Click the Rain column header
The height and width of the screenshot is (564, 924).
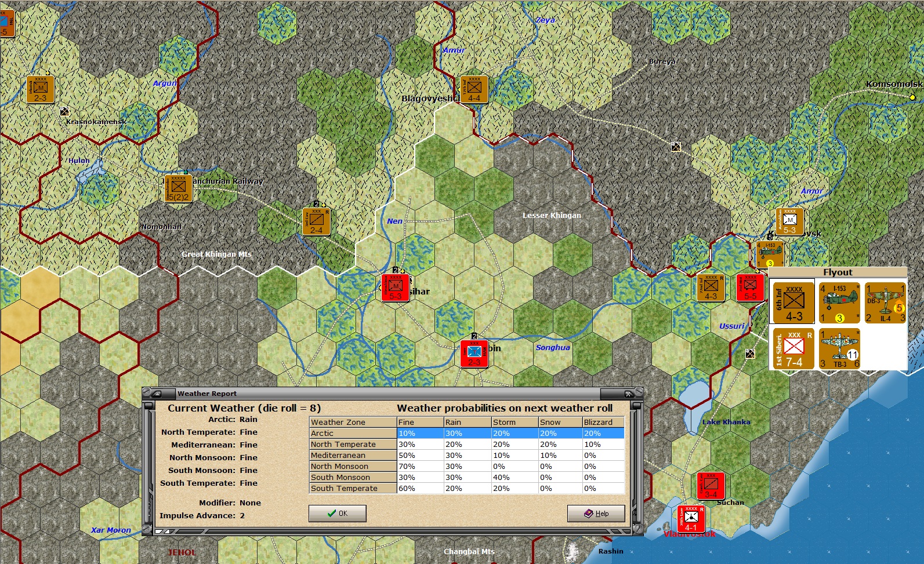click(468, 422)
